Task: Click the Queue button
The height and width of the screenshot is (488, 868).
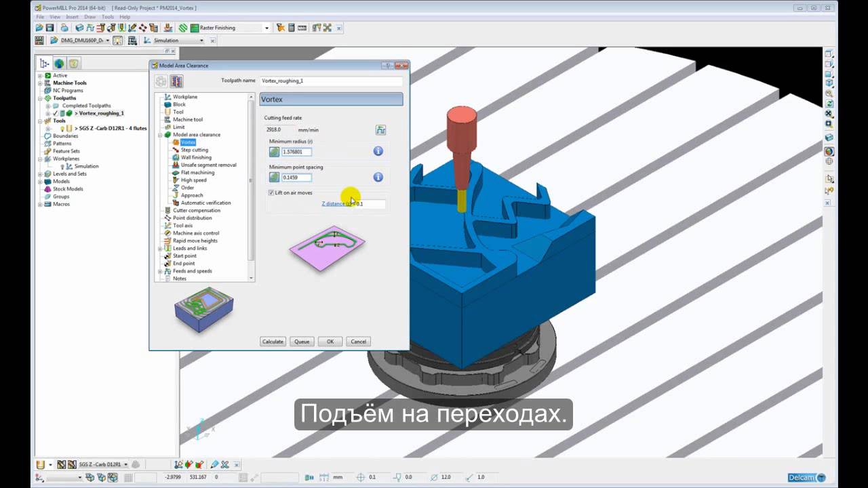Action: (302, 342)
